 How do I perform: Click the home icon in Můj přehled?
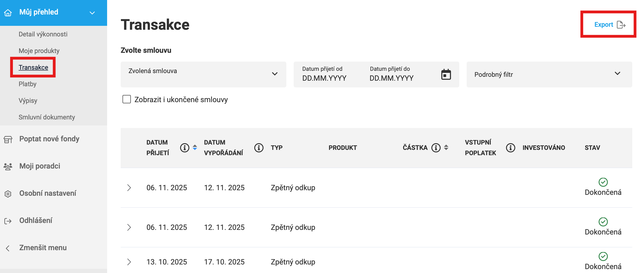click(8, 12)
